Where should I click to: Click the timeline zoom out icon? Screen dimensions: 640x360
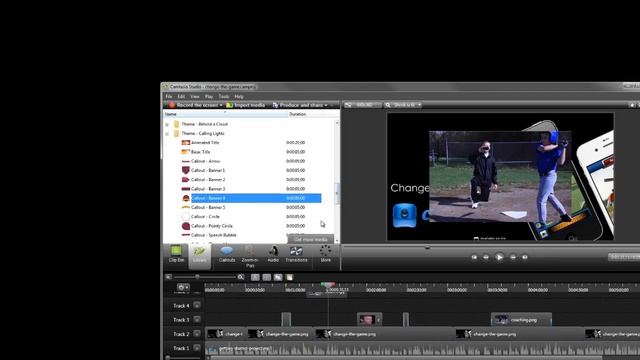169,277
